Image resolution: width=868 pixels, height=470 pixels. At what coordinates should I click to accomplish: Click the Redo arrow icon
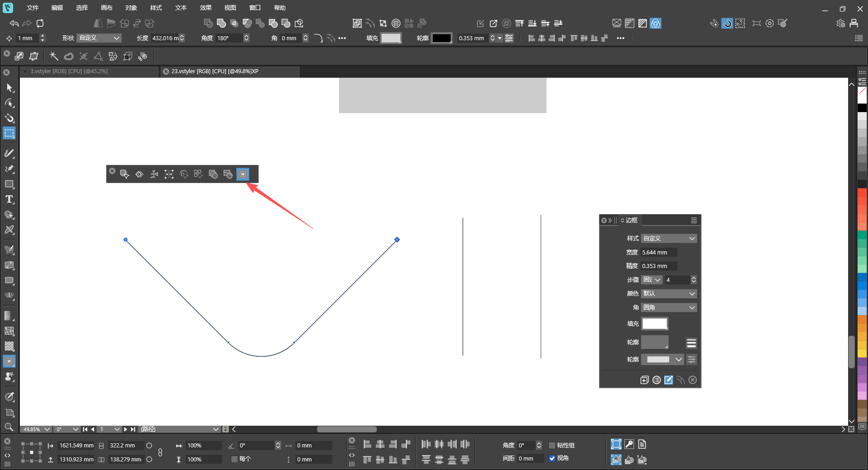pos(27,23)
